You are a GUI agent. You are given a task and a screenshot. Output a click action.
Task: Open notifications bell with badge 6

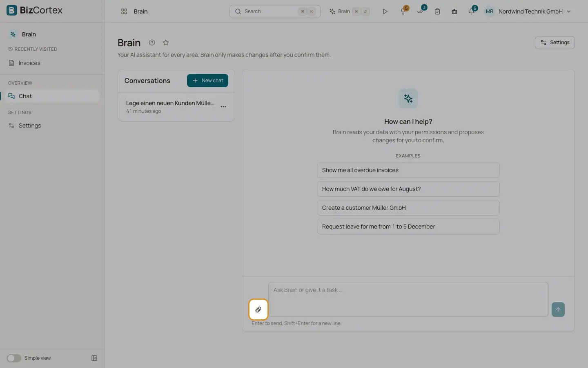click(x=472, y=11)
